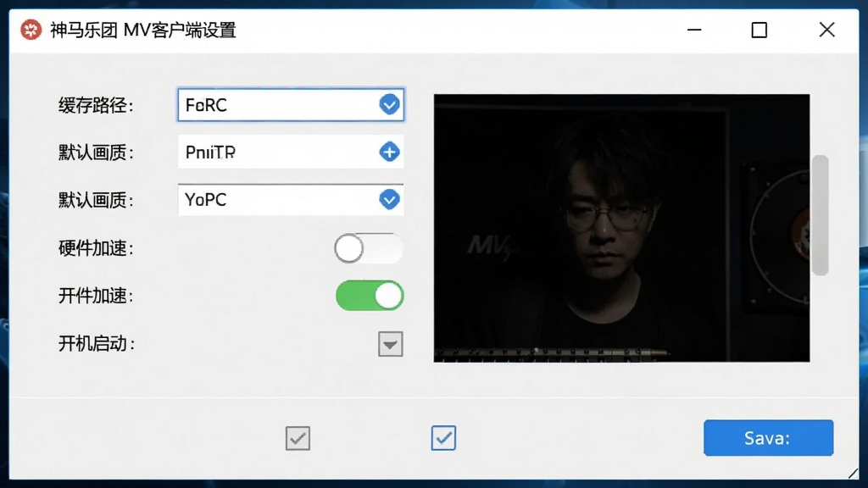Open the 开机启动 dropdown arrow
868x488 pixels.
tap(390, 344)
